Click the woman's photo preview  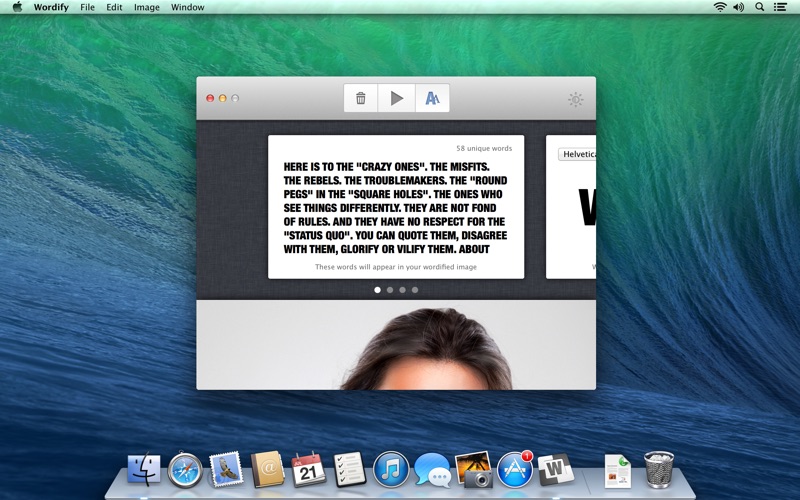[x=396, y=345]
